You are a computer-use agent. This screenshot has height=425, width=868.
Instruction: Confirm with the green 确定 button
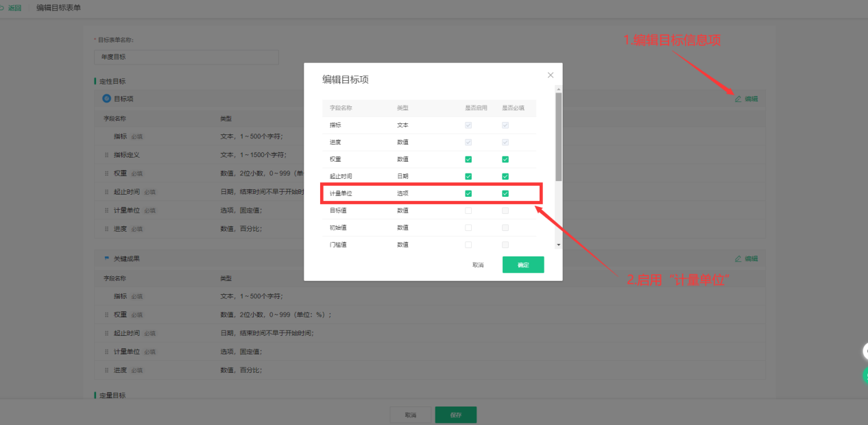pos(523,265)
